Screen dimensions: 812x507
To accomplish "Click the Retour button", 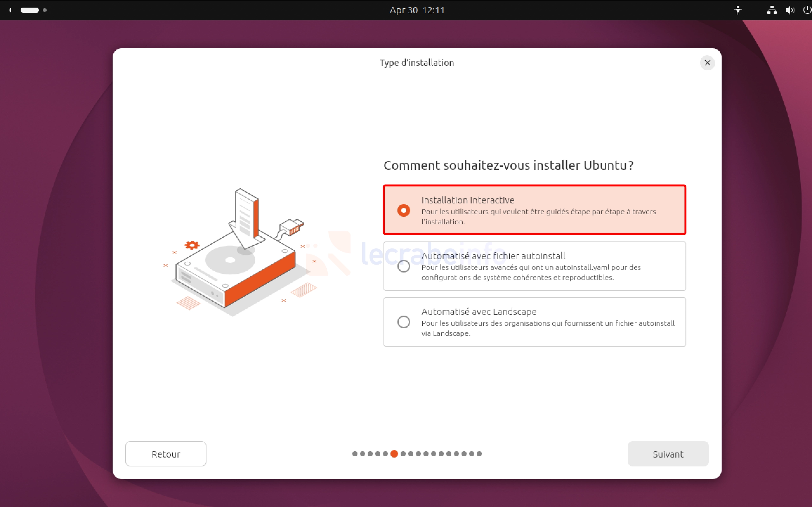I will 166,454.
